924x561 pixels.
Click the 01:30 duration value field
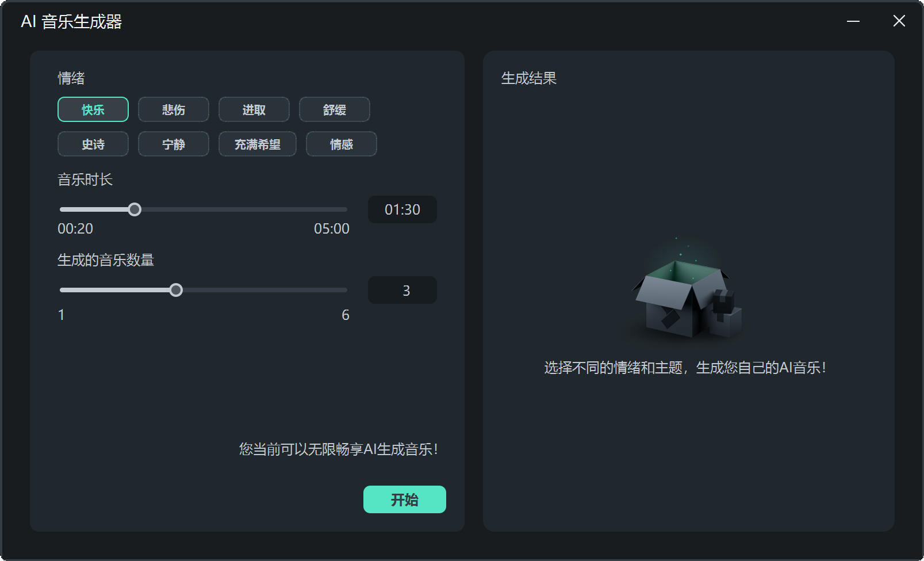402,209
